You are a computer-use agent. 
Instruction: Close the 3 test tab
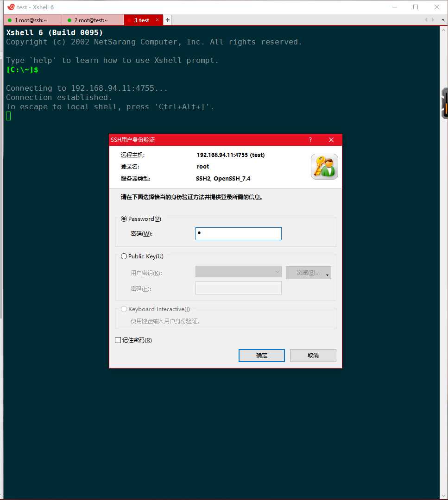coord(158,20)
